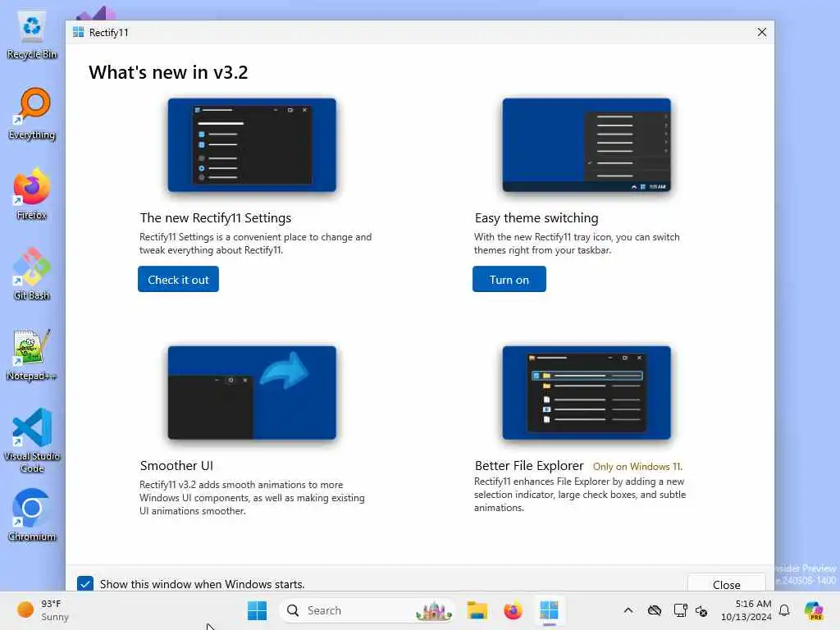
Task: Click the Smoother UI title
Action: point(176,466)
